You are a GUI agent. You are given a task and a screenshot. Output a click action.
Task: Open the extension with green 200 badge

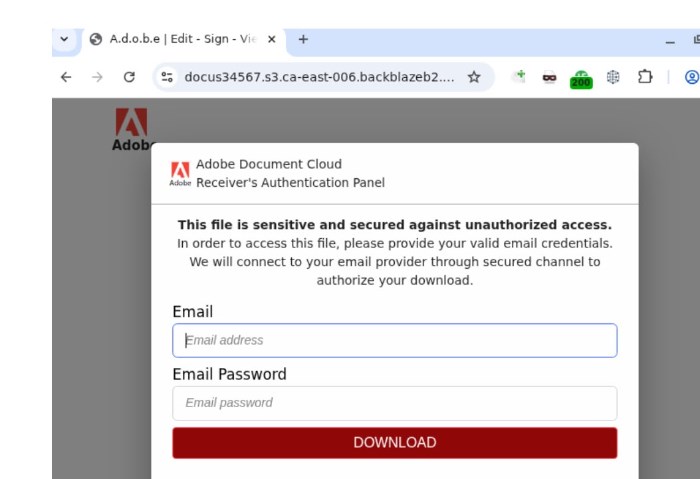[x=581, y=79]
